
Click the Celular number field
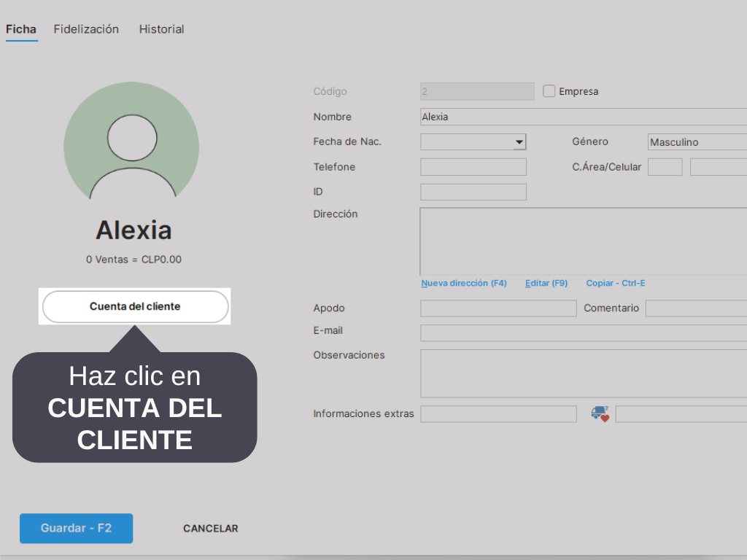point(719,167)
